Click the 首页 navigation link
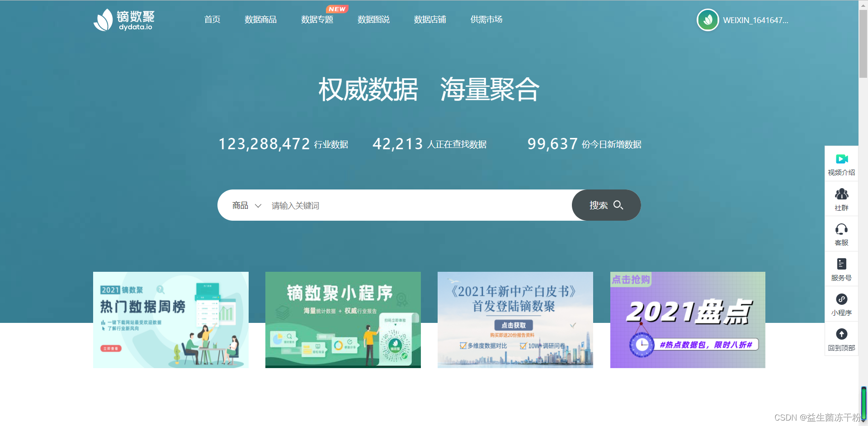 point(212,19)
